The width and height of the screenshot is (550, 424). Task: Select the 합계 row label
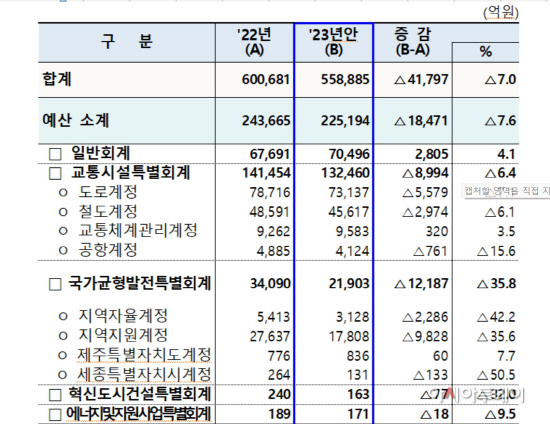pos(57,79)
